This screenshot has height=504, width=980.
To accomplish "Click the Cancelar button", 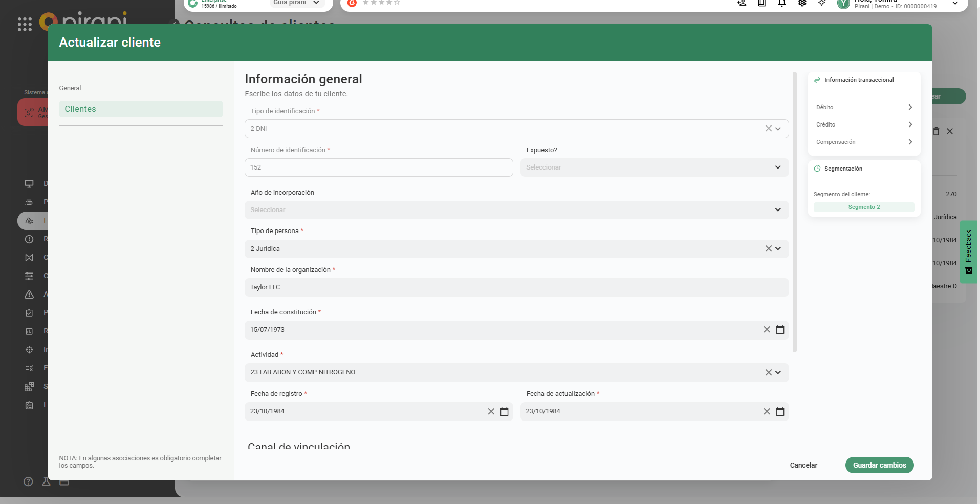I will pyautogui.click(x=803, y=465).
